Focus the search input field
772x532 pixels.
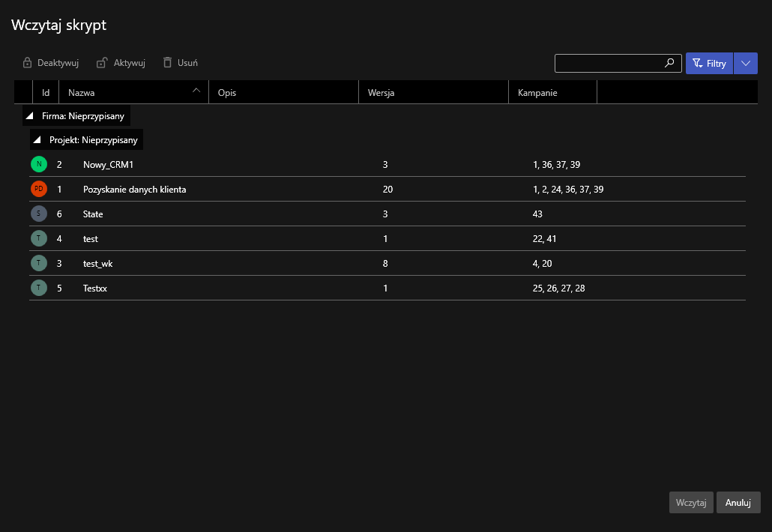tap(609, 64)
